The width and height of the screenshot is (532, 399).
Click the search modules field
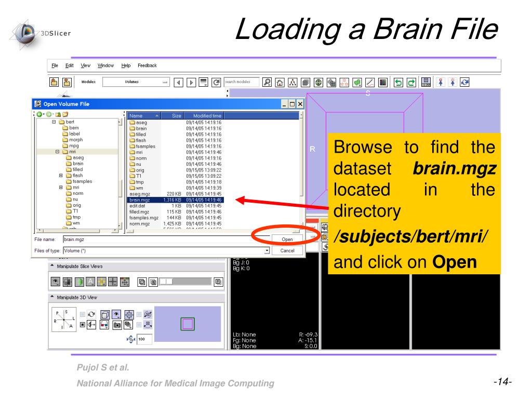tap(242, 82)
